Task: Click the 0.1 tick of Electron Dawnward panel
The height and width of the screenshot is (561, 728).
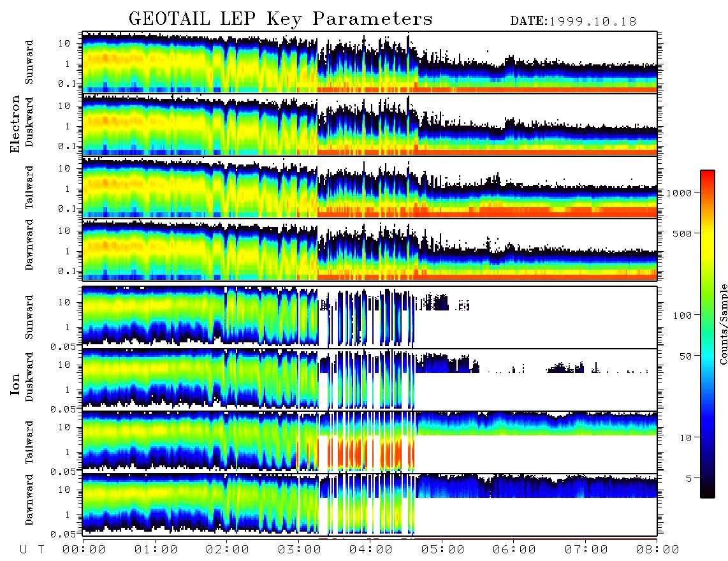Action: pyautogui.click(x=67, y=271)
